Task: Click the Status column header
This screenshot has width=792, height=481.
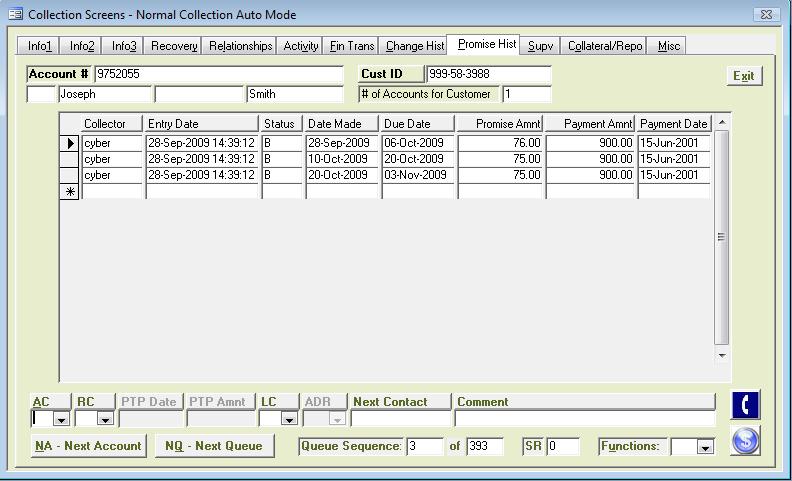Action: coord(281,124)
